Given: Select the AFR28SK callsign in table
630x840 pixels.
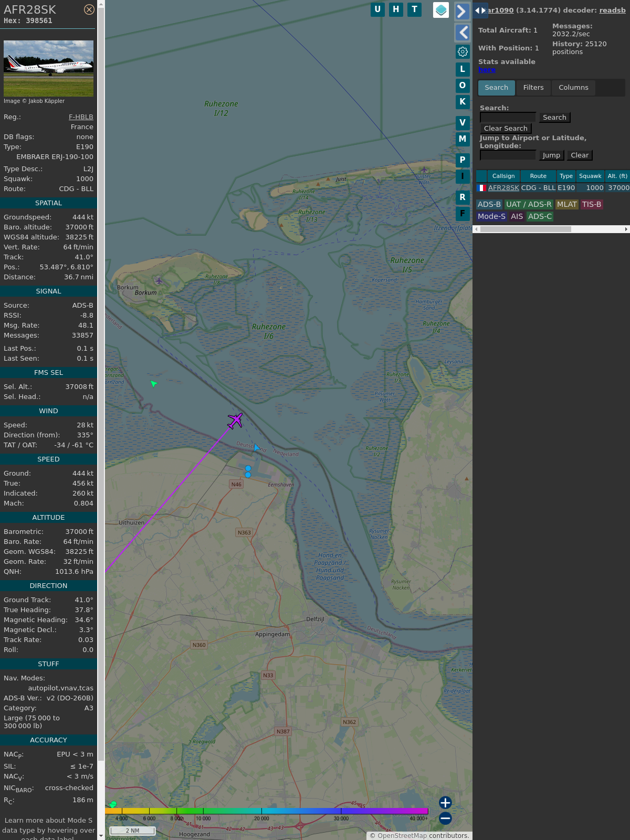Looking at the screenshot, I should 503,188.
